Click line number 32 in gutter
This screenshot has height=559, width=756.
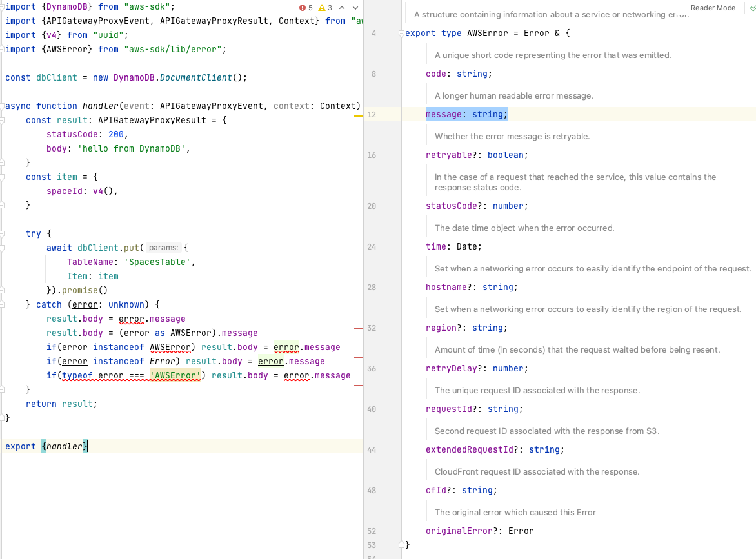coord(372,328)
